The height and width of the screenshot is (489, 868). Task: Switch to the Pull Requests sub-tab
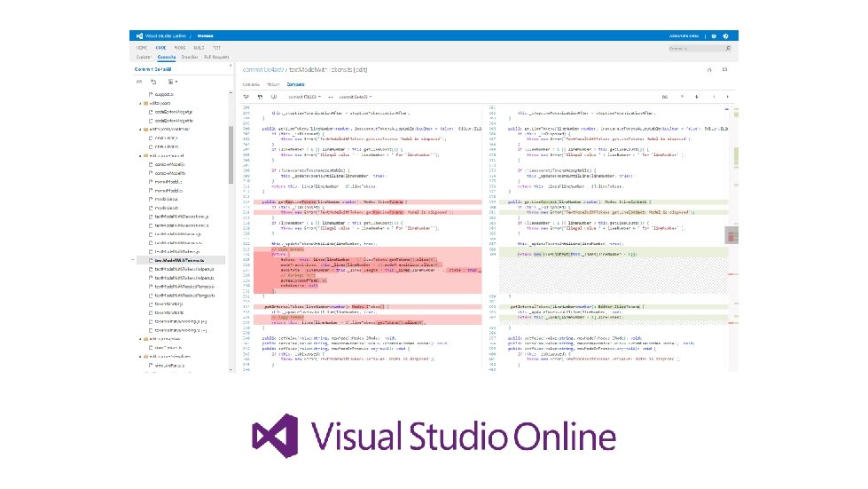pyautogui.click(x=216, y=57)
